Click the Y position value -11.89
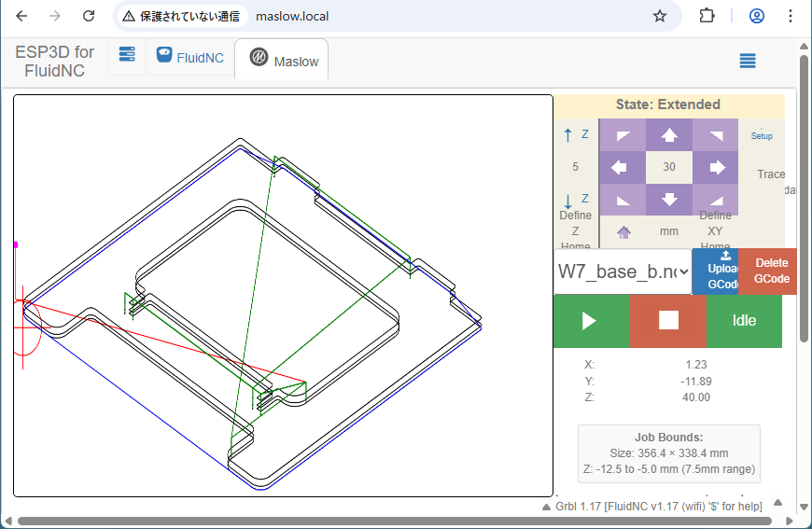The width and height of the screenshot is (812, 529). 696,382
